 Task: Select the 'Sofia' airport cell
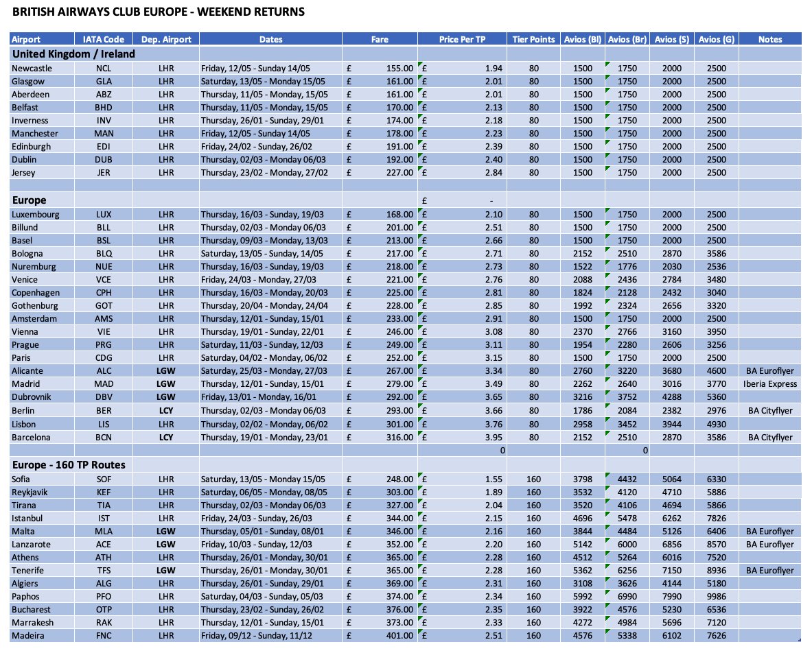[x=42, y=479]
